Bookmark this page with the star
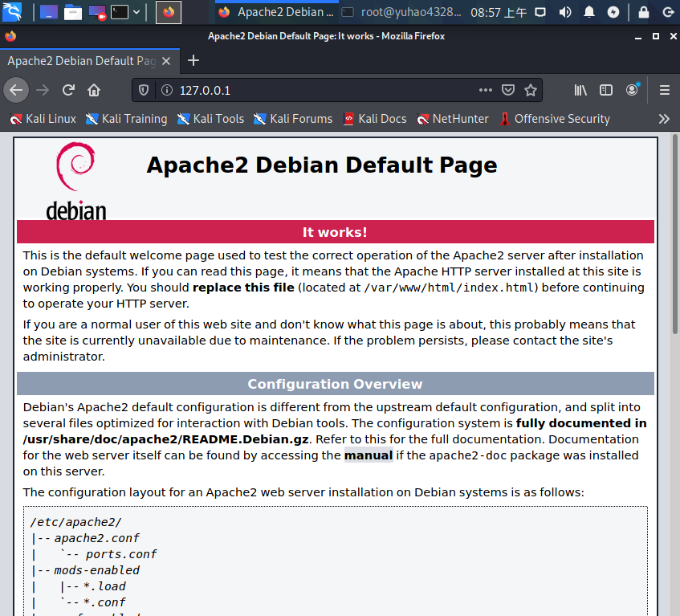The height and width of the screenshot is (616, 680). tap(531, 90)
